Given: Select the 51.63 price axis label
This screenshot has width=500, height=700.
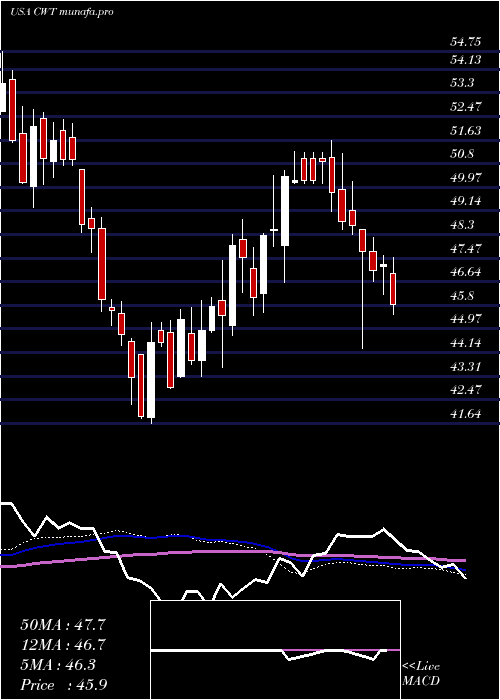Looking at the screenshot, I should tap(466, 130).
